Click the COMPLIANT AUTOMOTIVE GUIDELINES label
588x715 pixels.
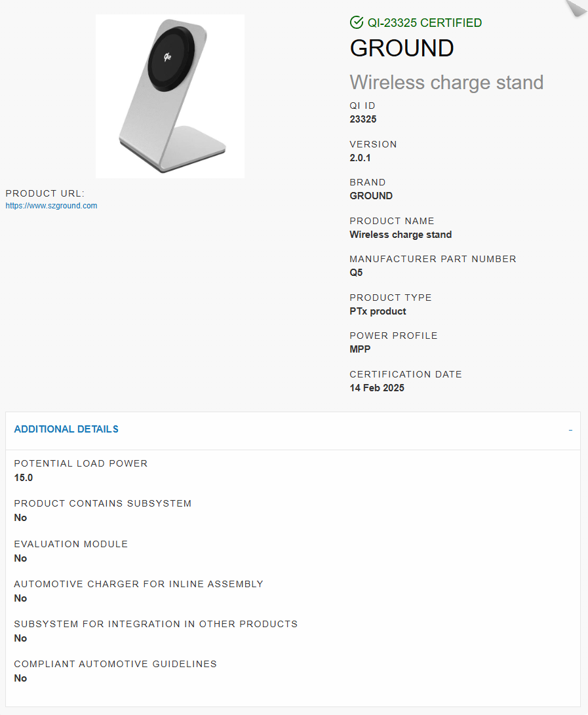pyautogui.click(x=115, y=664)
